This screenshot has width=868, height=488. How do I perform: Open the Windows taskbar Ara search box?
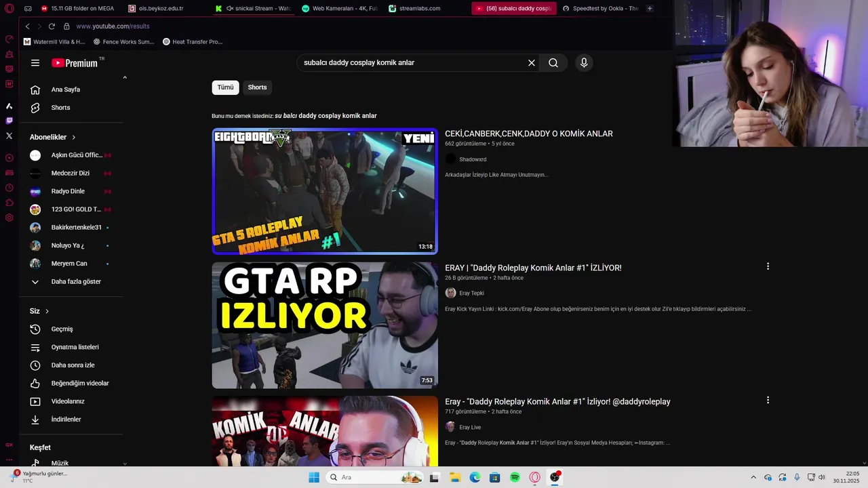[x=375, y=477]
